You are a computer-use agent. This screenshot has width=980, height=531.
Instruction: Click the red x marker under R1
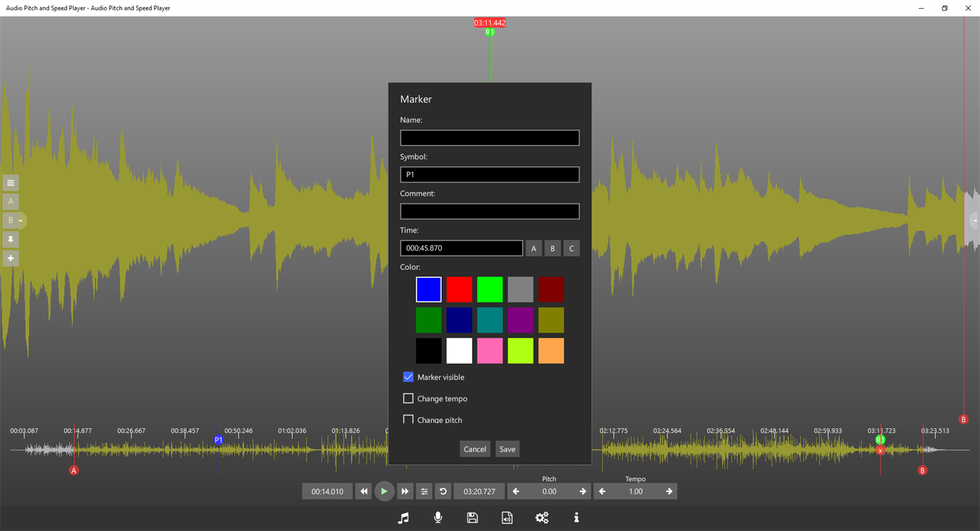point(880,451)
